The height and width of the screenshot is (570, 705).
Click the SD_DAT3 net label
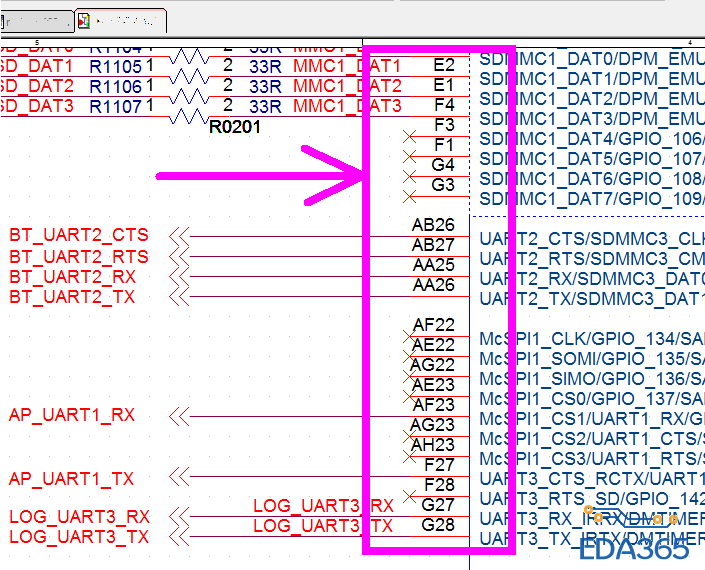(x=36, y=107)
